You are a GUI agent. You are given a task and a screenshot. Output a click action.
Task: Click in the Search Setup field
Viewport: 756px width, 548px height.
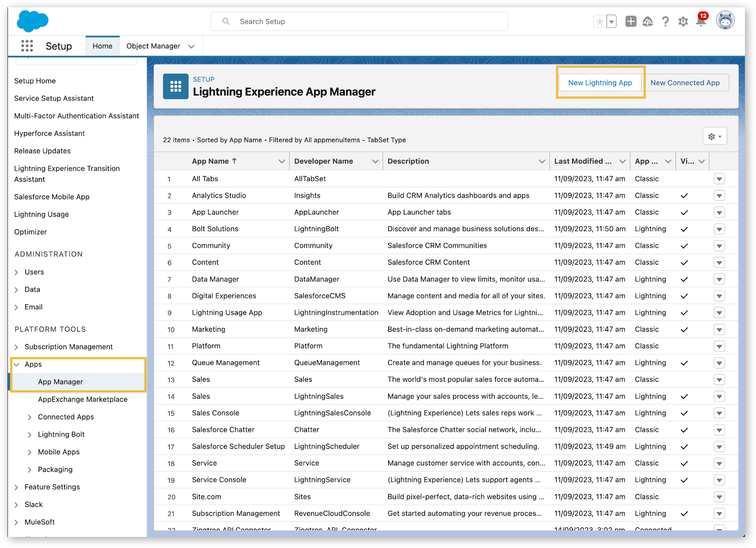tap(360, 21)
